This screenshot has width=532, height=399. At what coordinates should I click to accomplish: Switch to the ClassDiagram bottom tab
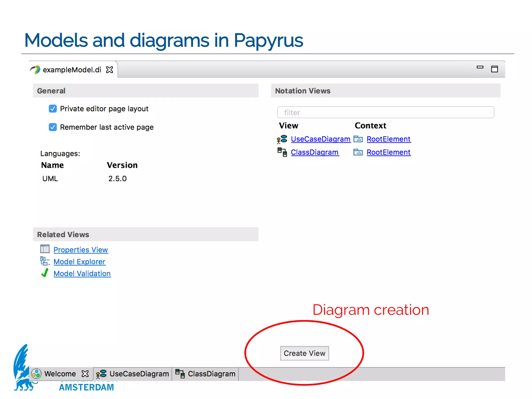point(205,374)
